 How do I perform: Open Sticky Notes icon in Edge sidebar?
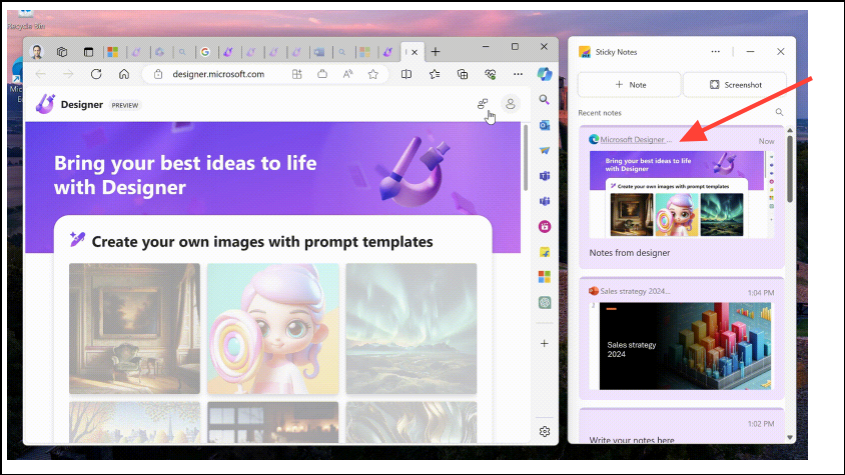[x=544, y=252]
